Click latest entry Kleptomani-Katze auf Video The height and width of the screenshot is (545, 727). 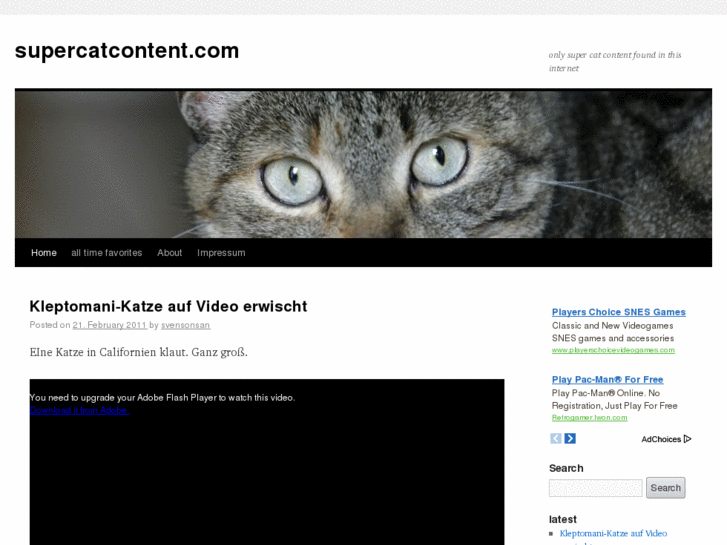(x=613, y=533)
